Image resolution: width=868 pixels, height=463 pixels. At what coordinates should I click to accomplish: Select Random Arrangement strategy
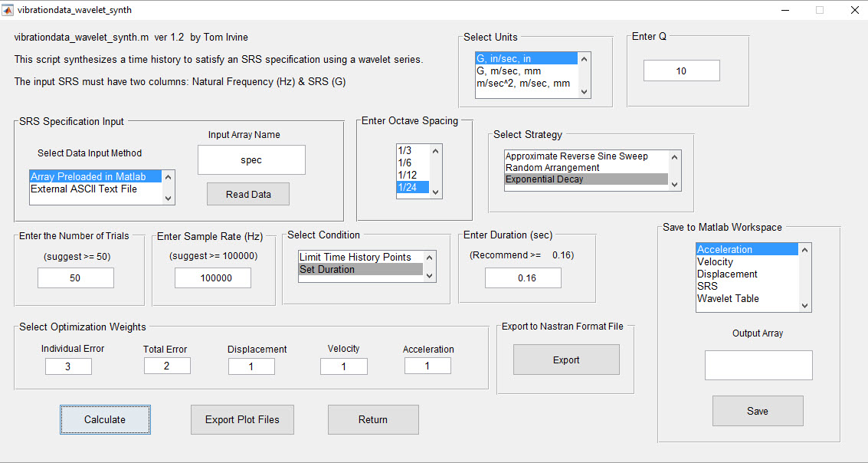pos(552,167)
